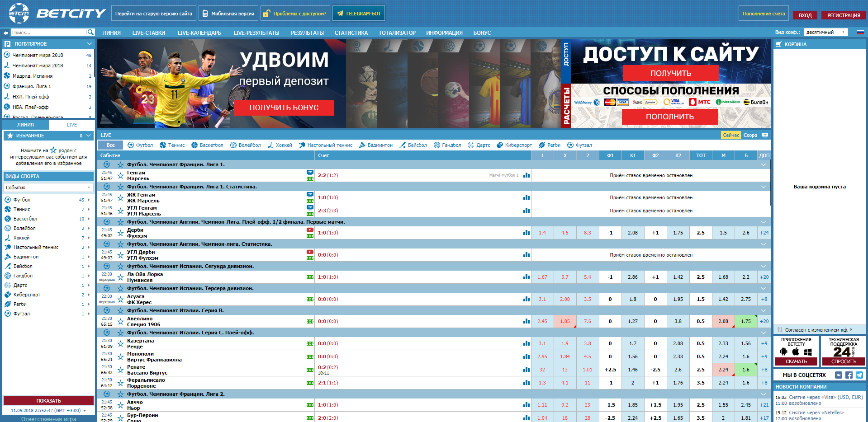Switch to the LIVE tab in sidebar
Image resolution: width=868 pixels, height=422 pixels.
pyautogui.click(x=71, y=125)
